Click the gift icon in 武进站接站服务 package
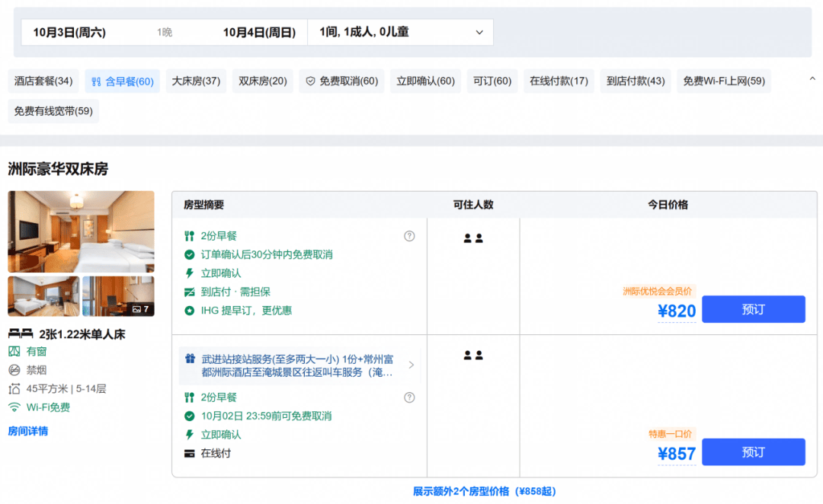 click(190, 359)
